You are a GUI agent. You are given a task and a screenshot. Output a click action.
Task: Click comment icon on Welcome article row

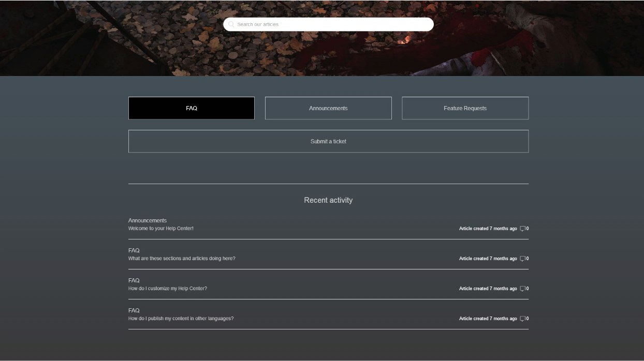pos(523,229)
